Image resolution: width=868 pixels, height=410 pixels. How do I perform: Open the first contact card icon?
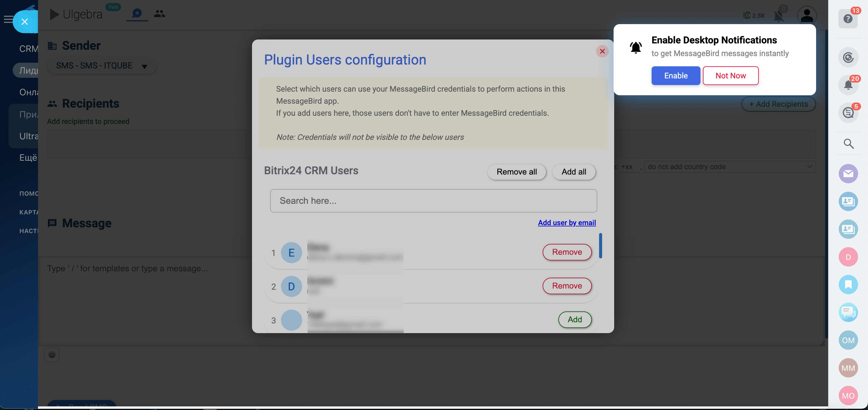pyautogui.click(x=848, y=201)
